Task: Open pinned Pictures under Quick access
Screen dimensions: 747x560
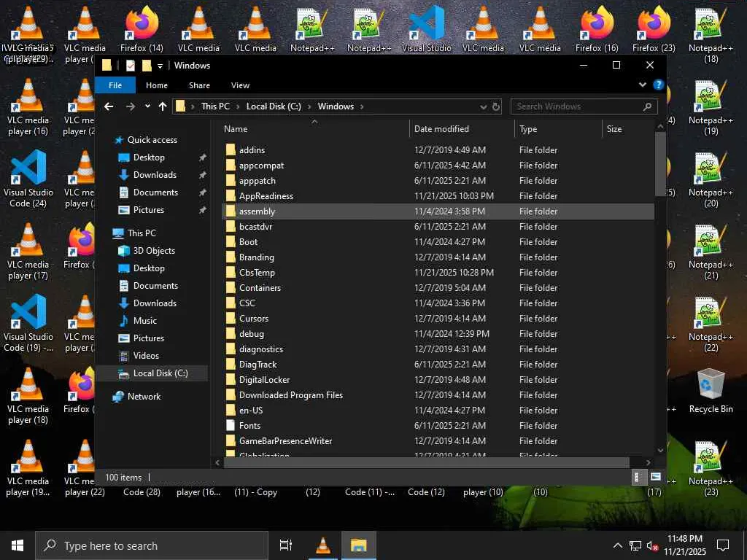Action: pyautogui.click(x=149, y=210)
